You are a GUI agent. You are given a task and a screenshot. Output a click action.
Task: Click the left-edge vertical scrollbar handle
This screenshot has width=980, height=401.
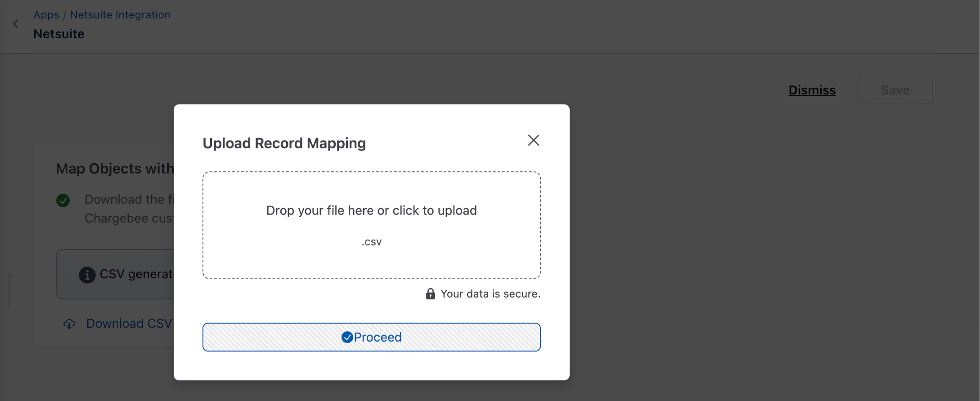[x=10, y=290]
